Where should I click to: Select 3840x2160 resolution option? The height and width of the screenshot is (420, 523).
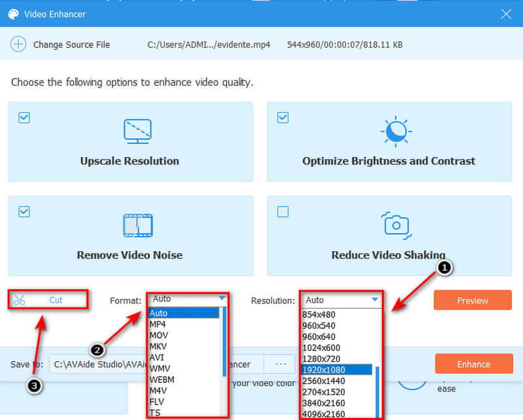pos(337,403)
